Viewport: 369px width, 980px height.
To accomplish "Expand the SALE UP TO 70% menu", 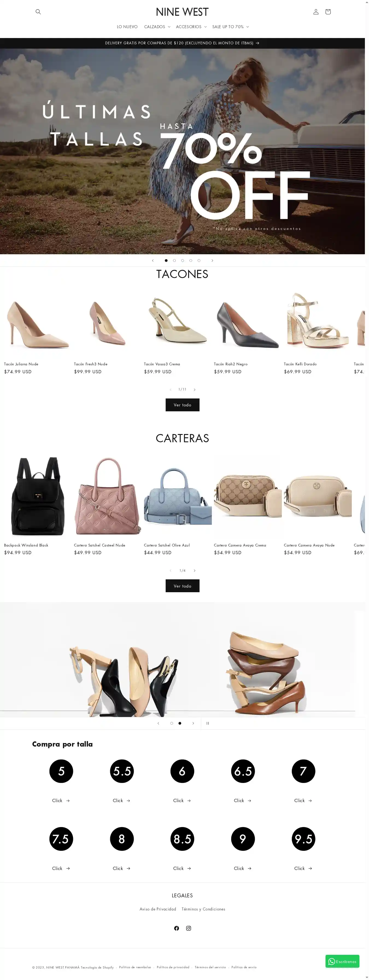I will (231, 27).
